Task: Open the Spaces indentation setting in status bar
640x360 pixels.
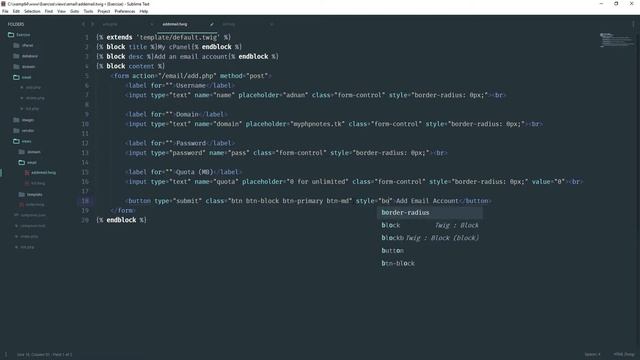Action: point(592,355)
